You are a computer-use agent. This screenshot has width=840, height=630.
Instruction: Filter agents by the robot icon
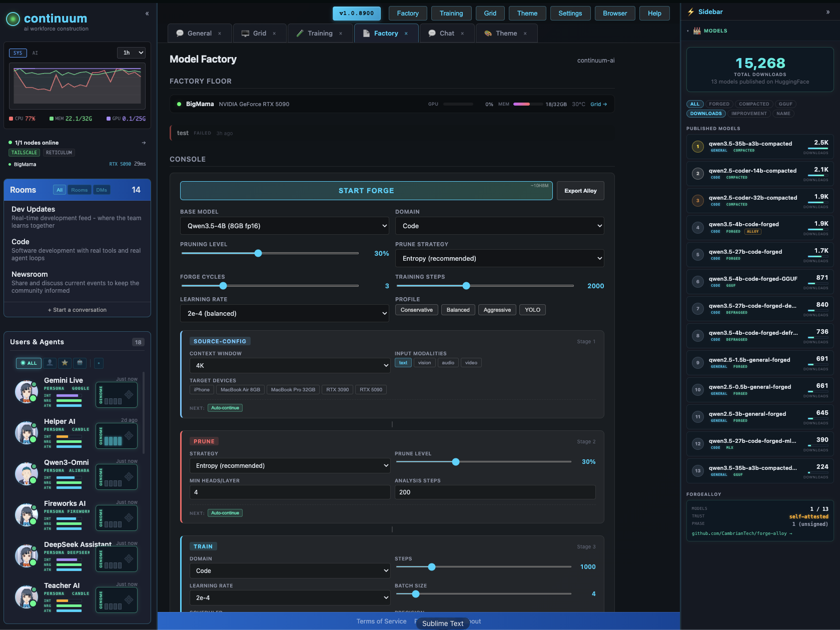[x=80, y=363]
